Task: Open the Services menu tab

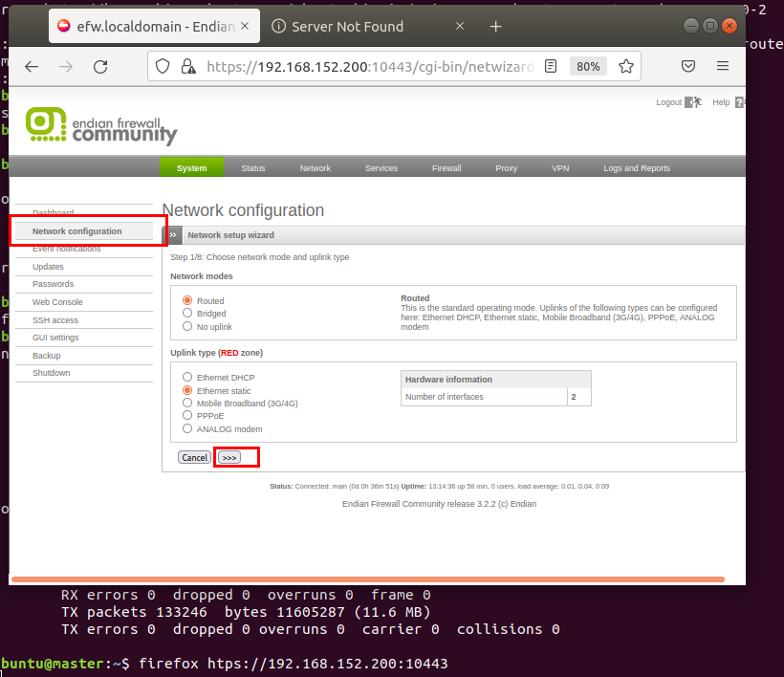Action: point(381,168)
